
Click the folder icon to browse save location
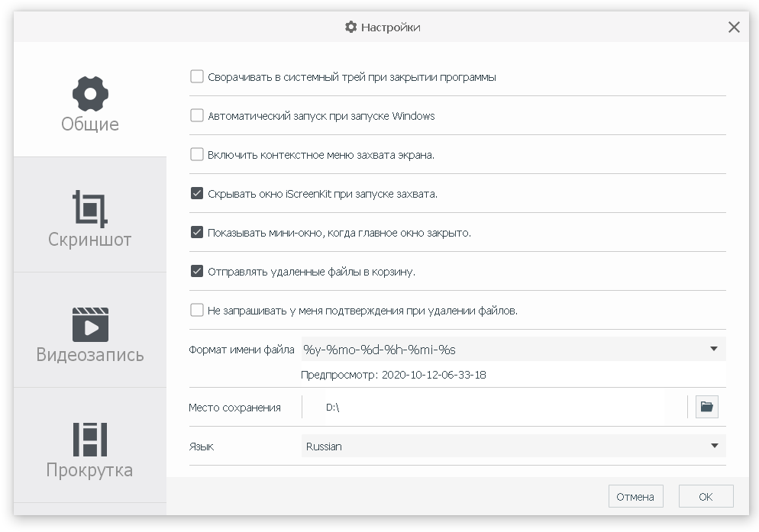707,407
